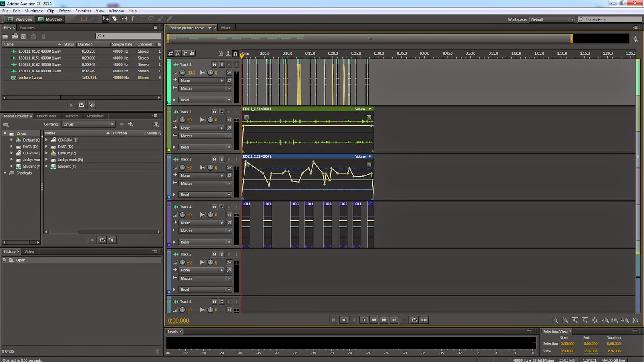644x362 pixels.
Task: Click Zoom In (Amplitude) icon
Action: tap(555, 320)
